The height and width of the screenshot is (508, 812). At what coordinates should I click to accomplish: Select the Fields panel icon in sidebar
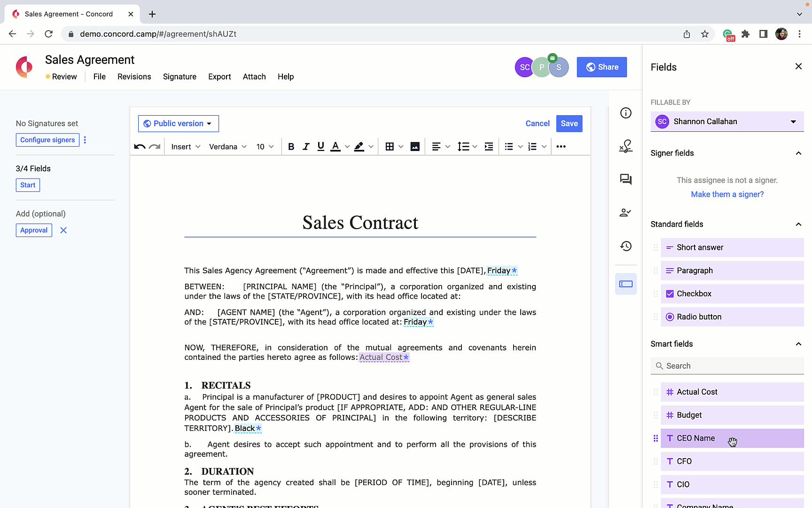(x=626, y=284)
